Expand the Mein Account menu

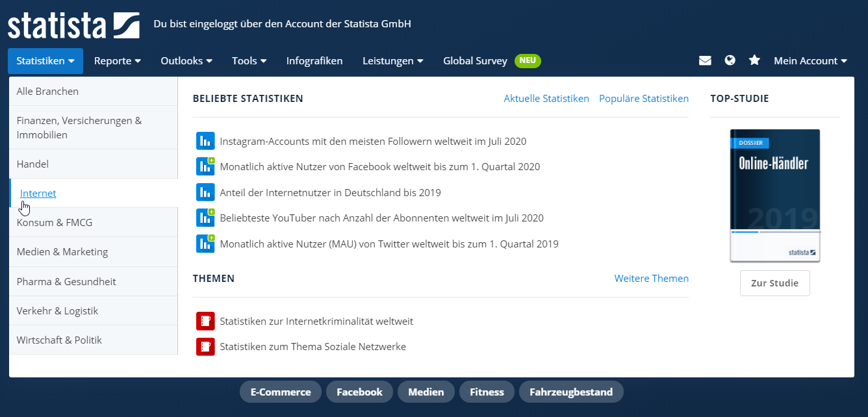pos(810,61)
